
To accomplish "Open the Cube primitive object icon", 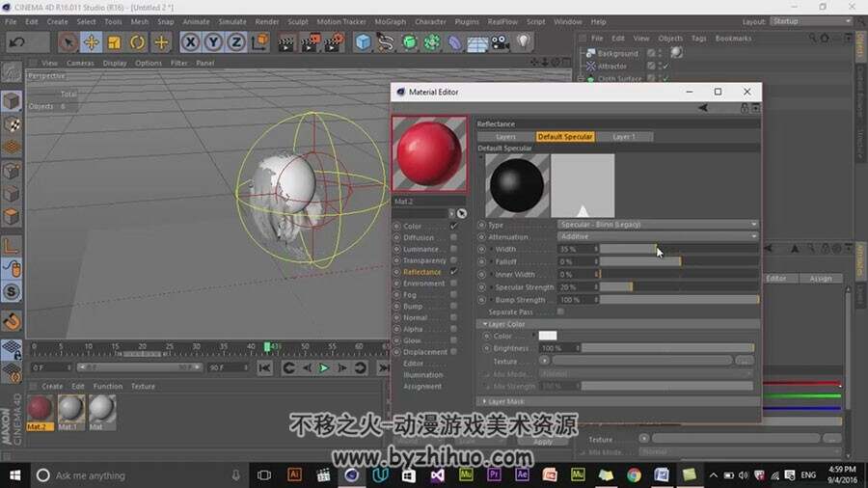I will coord(363,42).
